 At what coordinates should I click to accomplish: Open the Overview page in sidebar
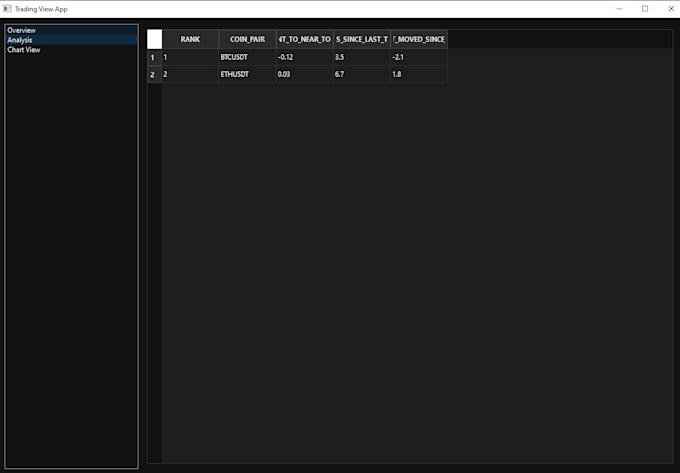coord(72,30)
